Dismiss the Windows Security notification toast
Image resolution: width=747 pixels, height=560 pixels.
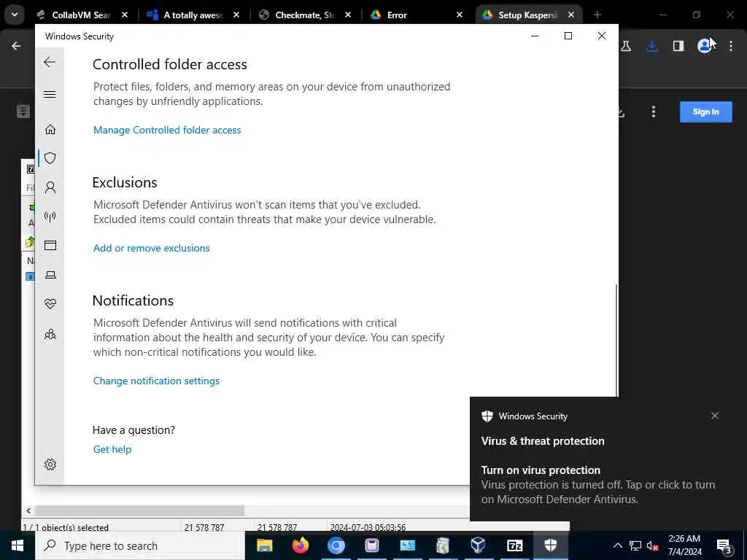point(715,416)
